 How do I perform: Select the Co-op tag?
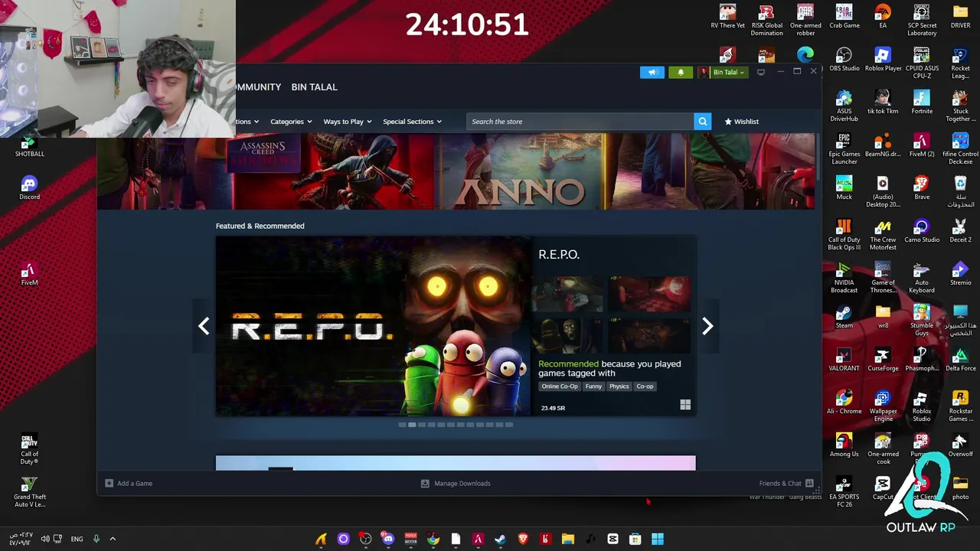(645, 386)
